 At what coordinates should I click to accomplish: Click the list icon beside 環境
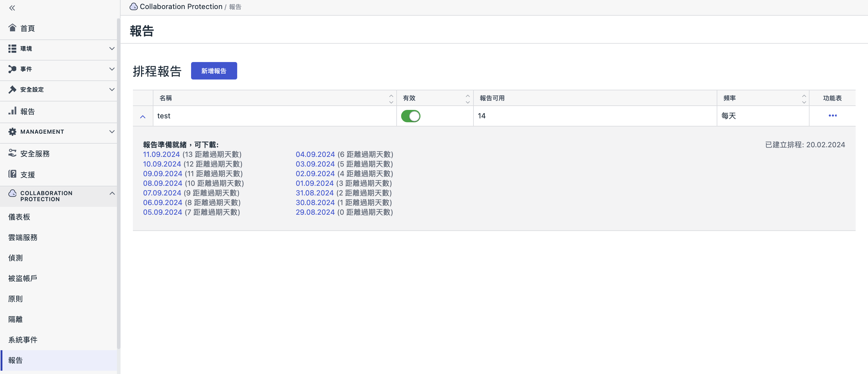tap(12, 48)
